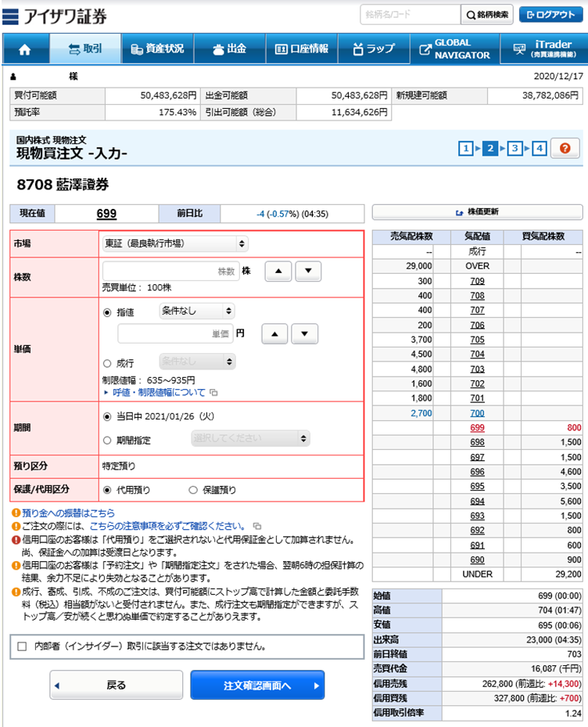The image size is (588, 727).
Task: Decrease 株数 with the down arrow button
Action: click(308, 272)
